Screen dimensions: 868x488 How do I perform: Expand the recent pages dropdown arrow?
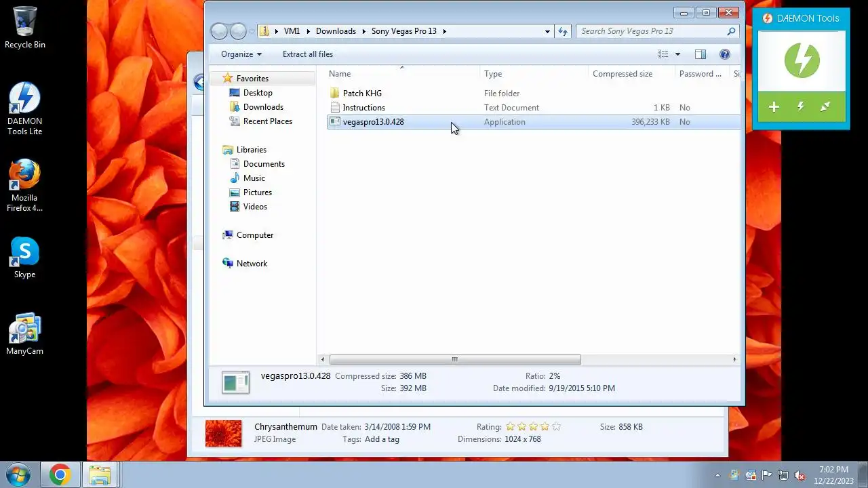point(252,31)
